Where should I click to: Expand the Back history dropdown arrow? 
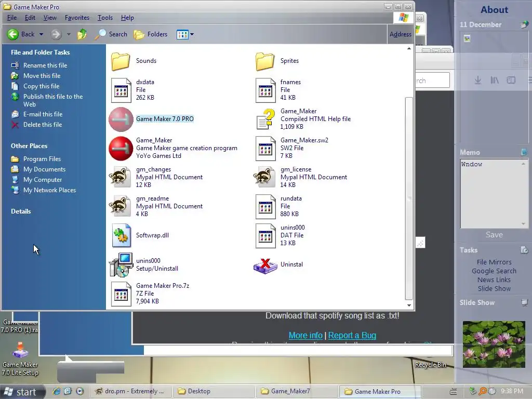point(41,34)
